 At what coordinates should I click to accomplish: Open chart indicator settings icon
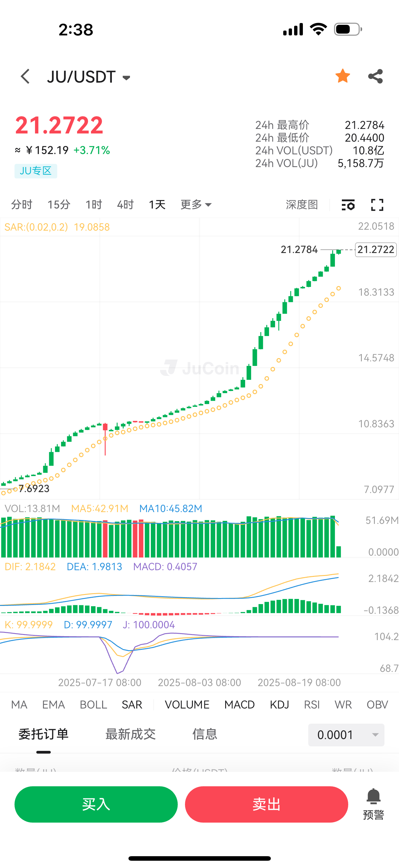(x=348, y=205)
